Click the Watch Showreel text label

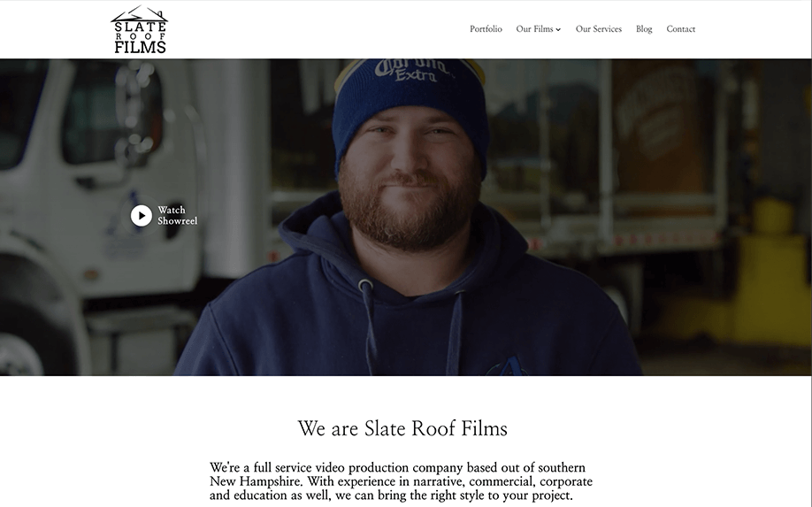pyautogui.click(x=177, y=215)
